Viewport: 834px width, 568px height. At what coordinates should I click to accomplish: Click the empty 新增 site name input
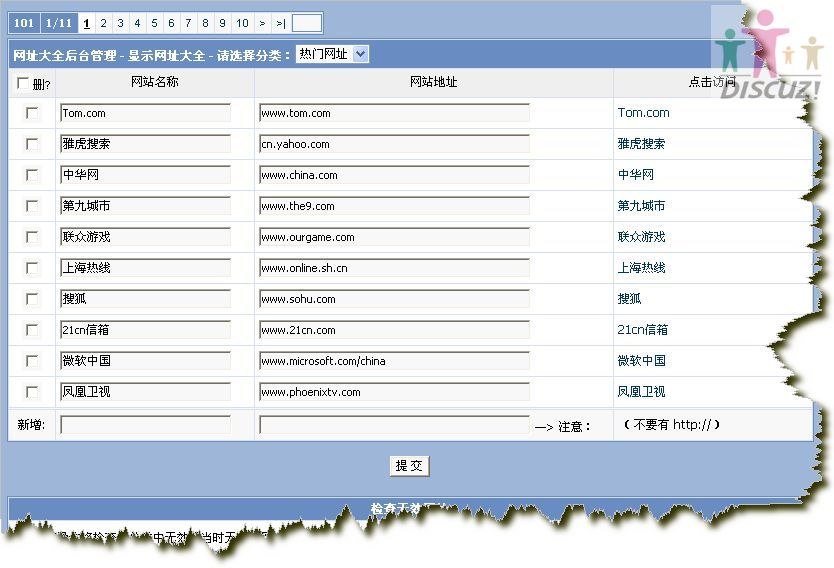click(x=145, y=424)
